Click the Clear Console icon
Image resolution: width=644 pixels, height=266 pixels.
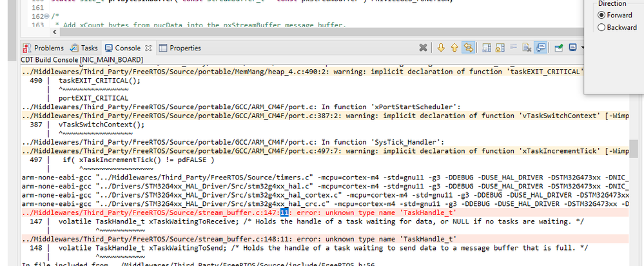(x=527, y=48)
